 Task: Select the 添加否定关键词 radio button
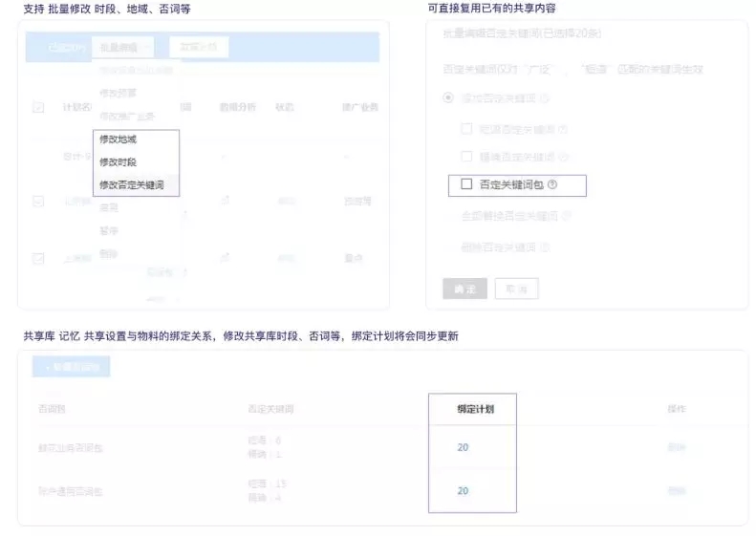pos(448,98)
